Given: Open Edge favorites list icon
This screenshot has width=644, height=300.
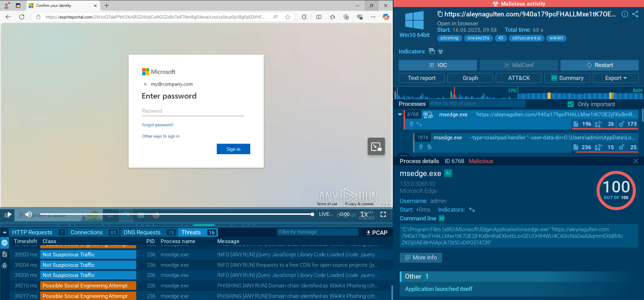Looking at the screenshot, I should (332, 17).
